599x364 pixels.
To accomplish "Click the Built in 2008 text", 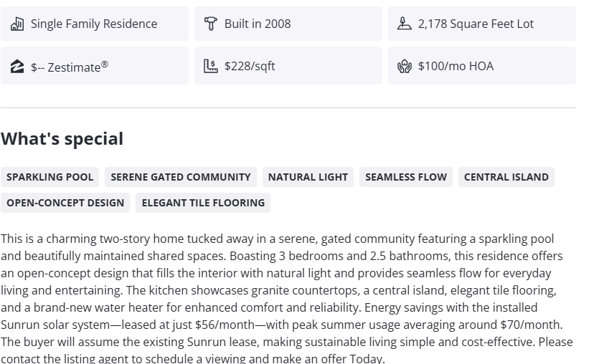I will pos(258,24).
